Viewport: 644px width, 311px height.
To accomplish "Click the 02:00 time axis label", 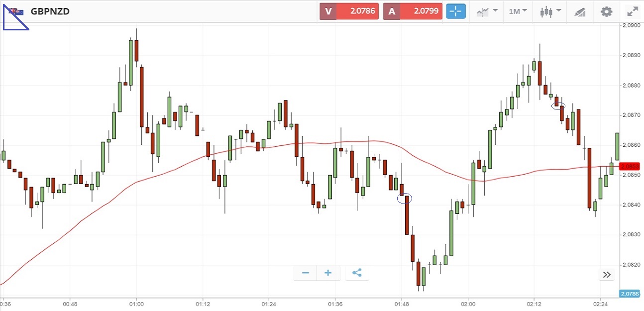I will tap(468, 304).
